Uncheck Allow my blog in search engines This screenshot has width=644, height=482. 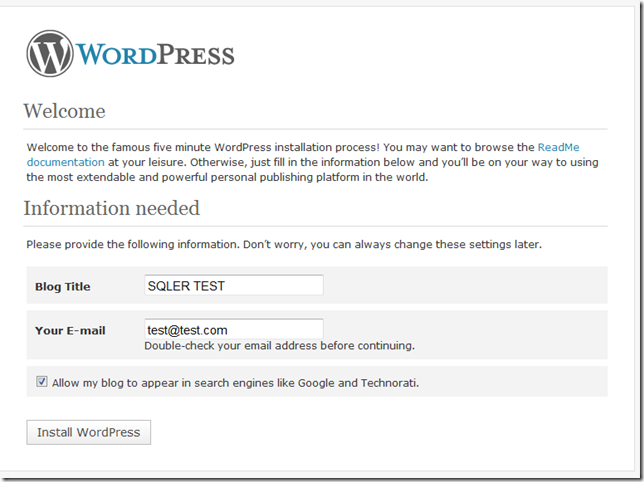tap(41, 382)
